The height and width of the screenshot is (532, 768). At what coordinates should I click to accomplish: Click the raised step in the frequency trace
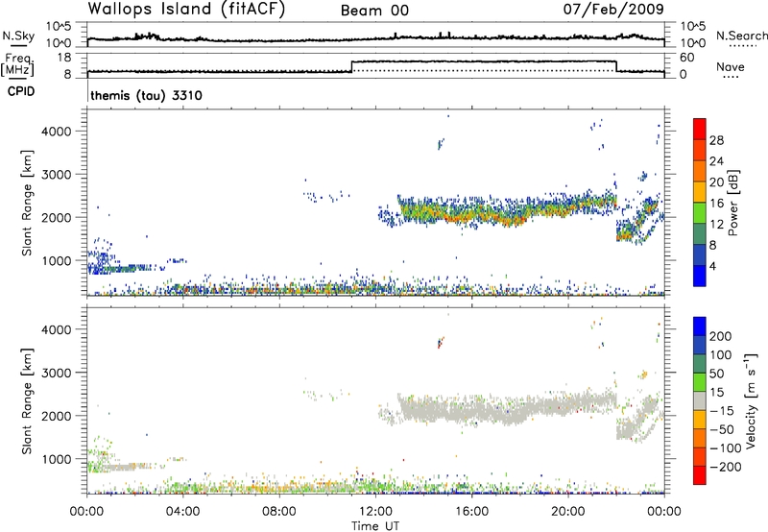[x=484, y=61]
